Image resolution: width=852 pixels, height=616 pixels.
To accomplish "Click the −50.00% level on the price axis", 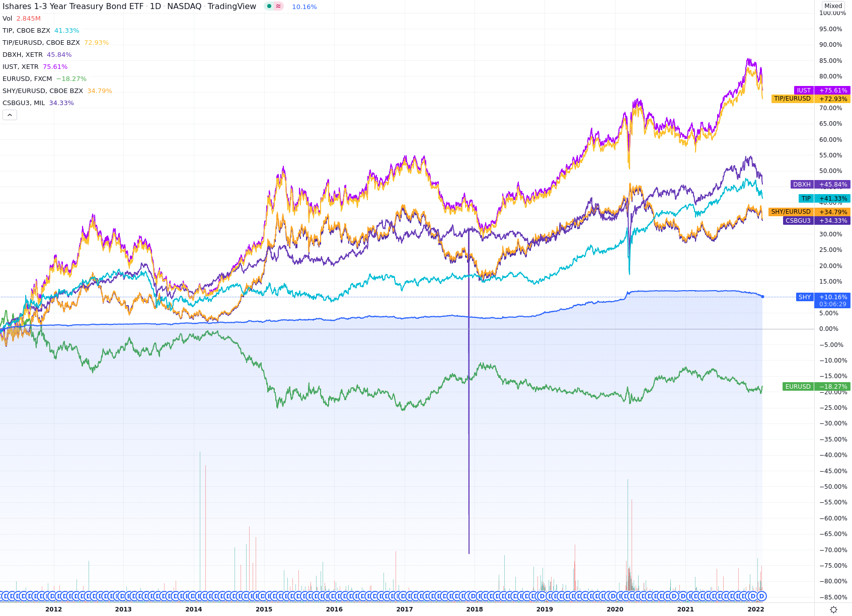I will click(x=833, y=487).
